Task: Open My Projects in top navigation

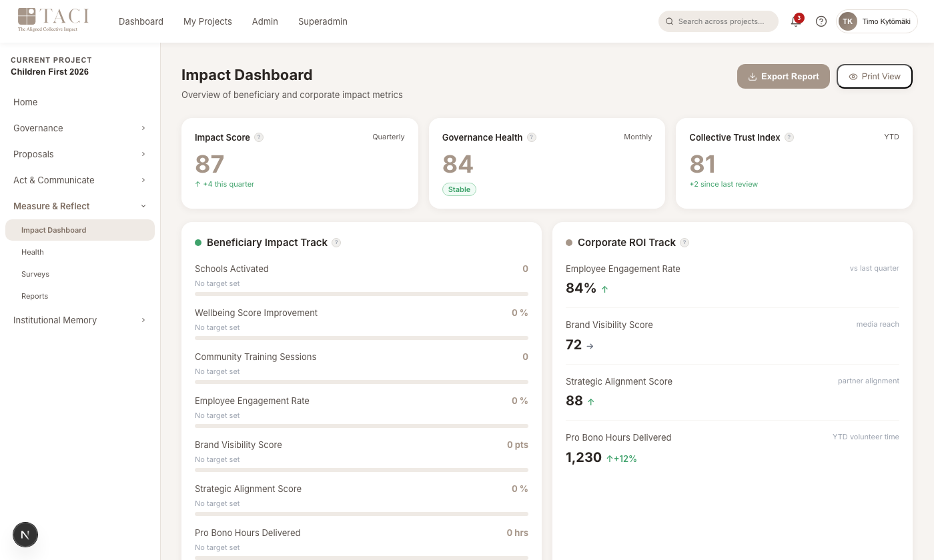Action: (207, 21)
